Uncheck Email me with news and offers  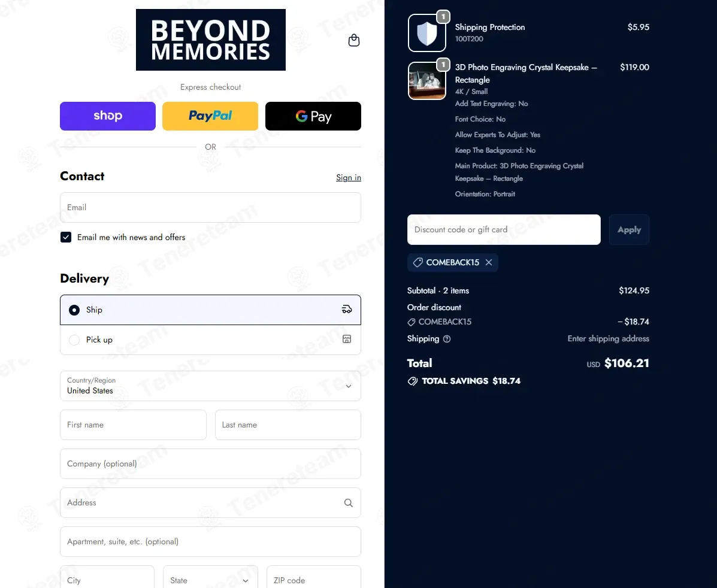pyautogui.click(x=66, y=237)
